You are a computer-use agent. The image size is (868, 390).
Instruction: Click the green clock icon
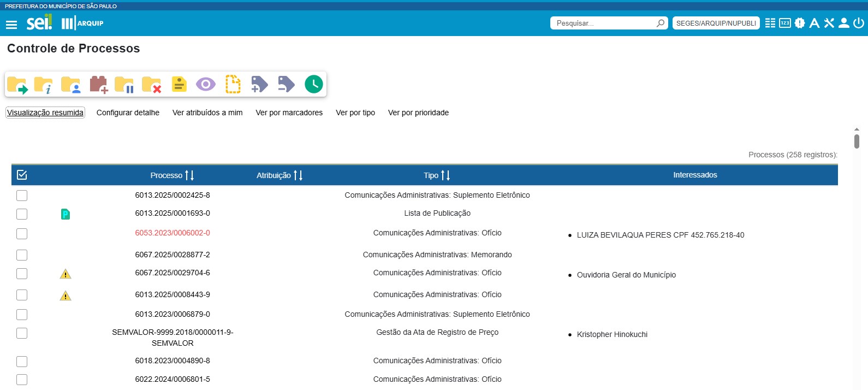point(313,84)
